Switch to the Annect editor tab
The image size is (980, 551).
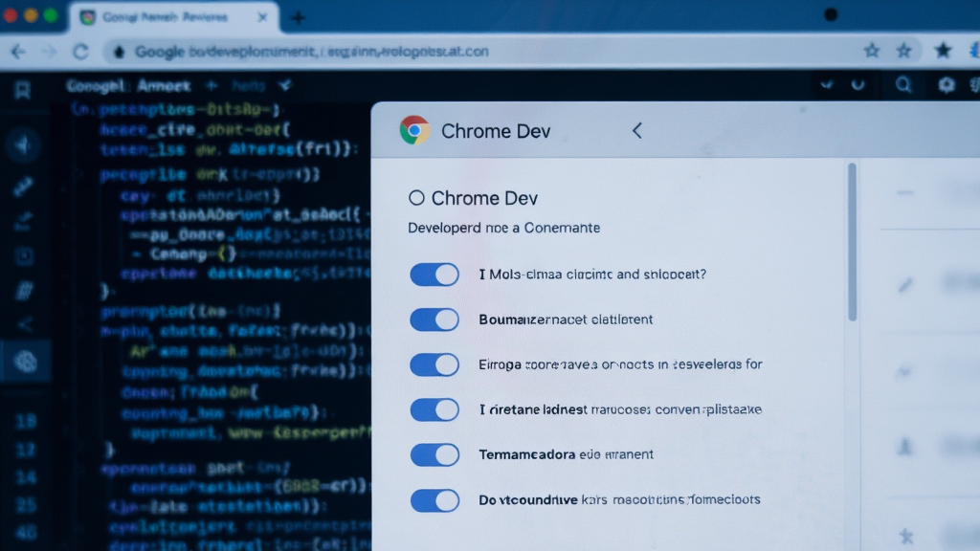pos(164,85)
